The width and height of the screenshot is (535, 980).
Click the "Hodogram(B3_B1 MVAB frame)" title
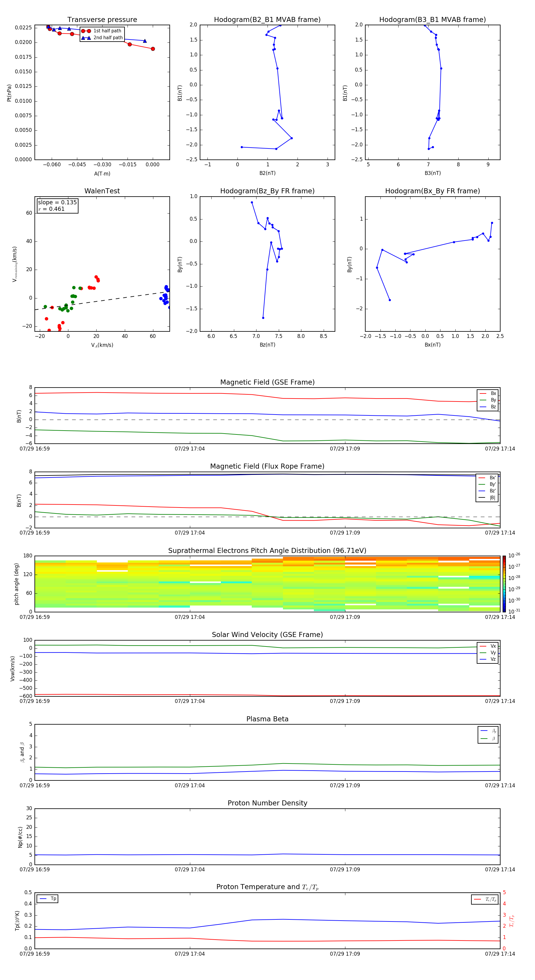tap(432, 20)
